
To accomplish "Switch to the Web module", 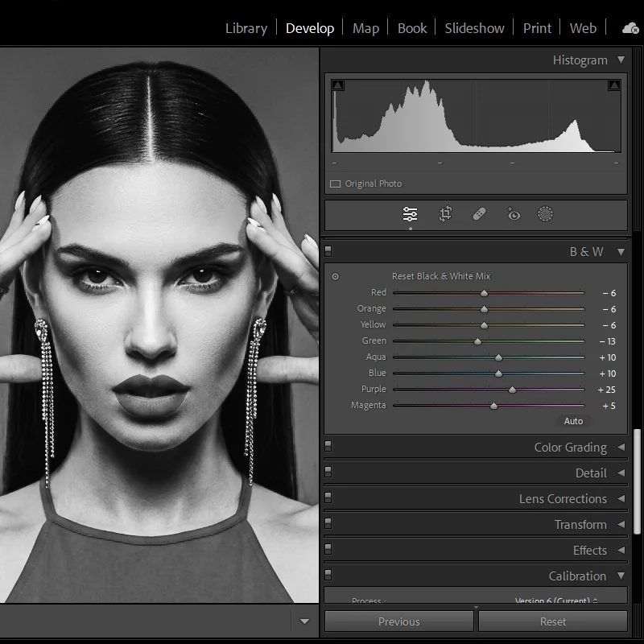I will coord(583,28).
